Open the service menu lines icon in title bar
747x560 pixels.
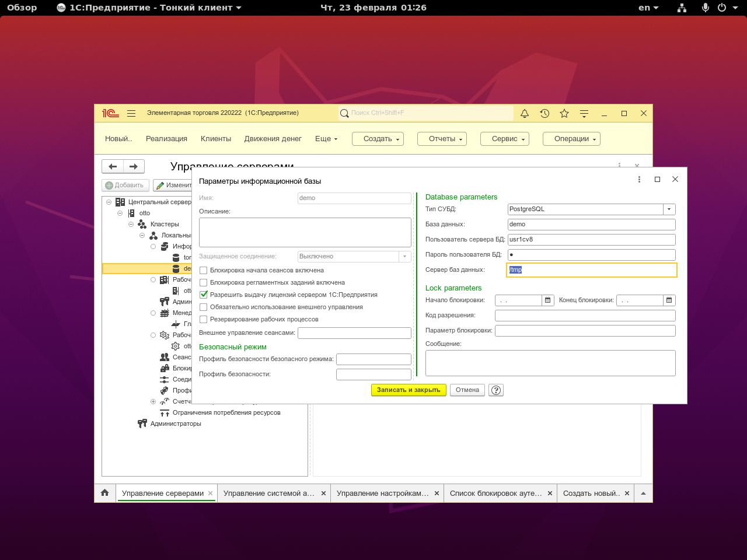coord(584,114)
